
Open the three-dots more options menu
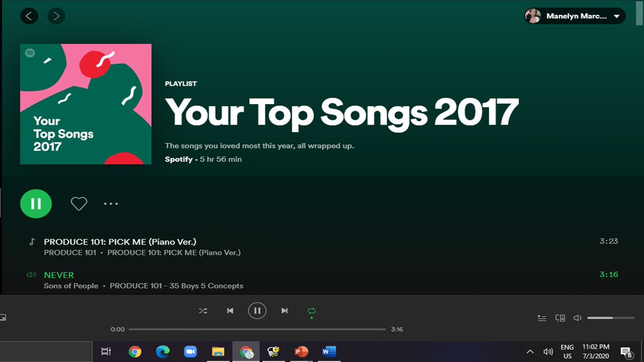(111, 204)
